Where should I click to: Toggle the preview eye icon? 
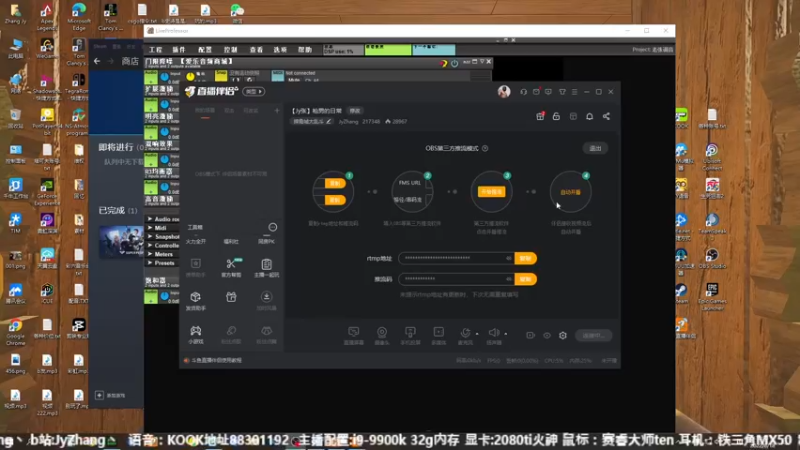(547, 336)
